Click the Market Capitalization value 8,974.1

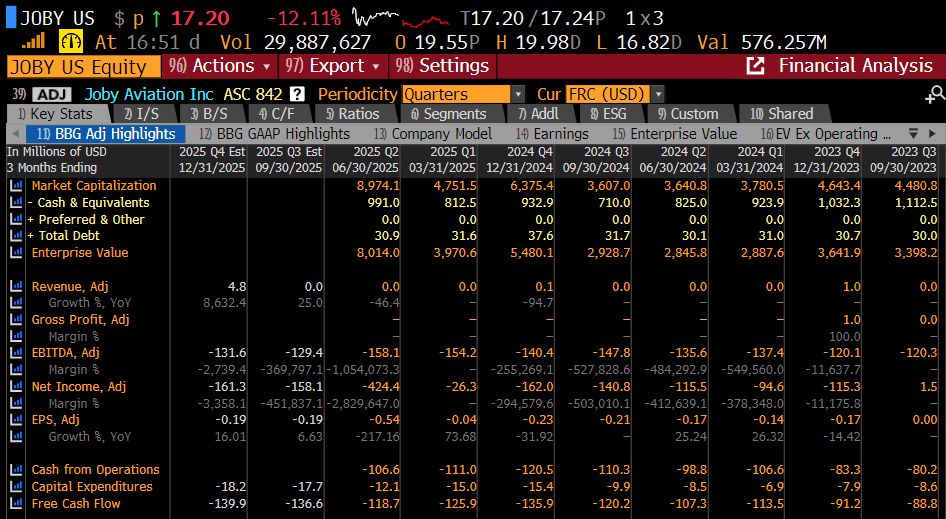378,186
